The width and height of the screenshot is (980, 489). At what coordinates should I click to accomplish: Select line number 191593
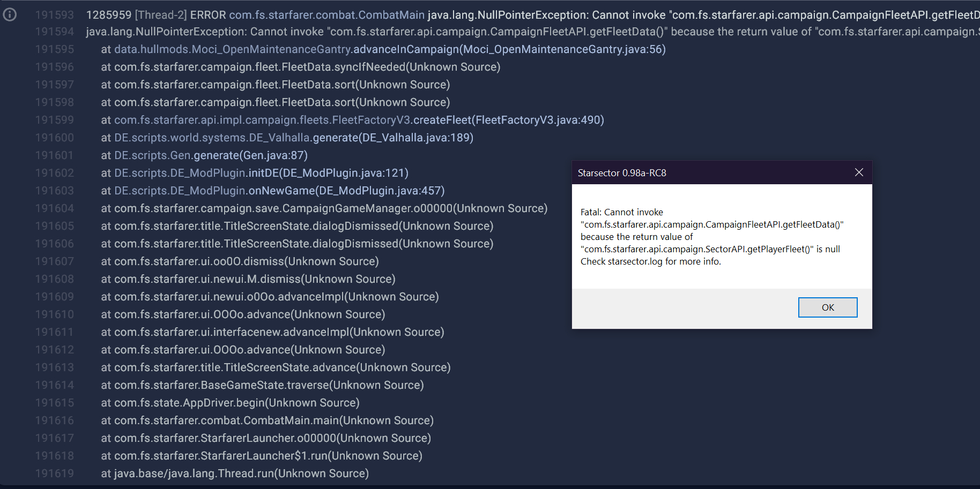pos(54,15)
